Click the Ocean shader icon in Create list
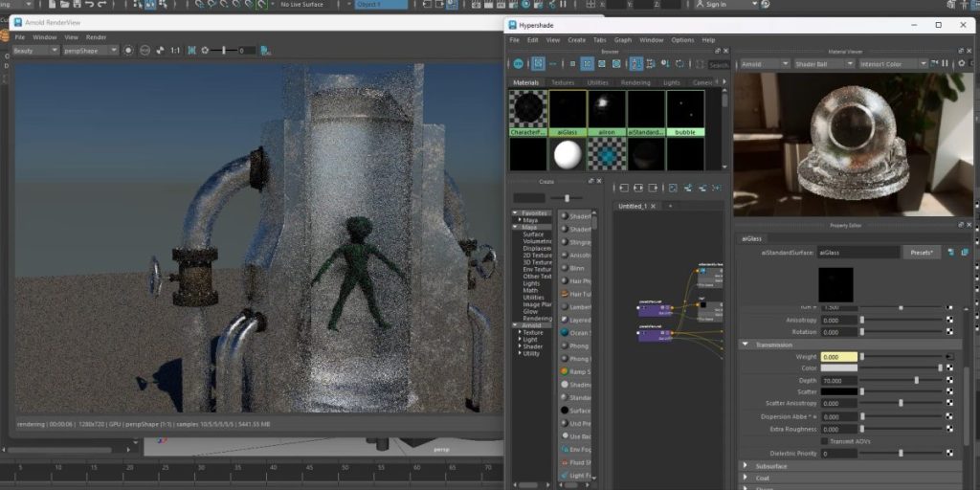 [566, 332]
